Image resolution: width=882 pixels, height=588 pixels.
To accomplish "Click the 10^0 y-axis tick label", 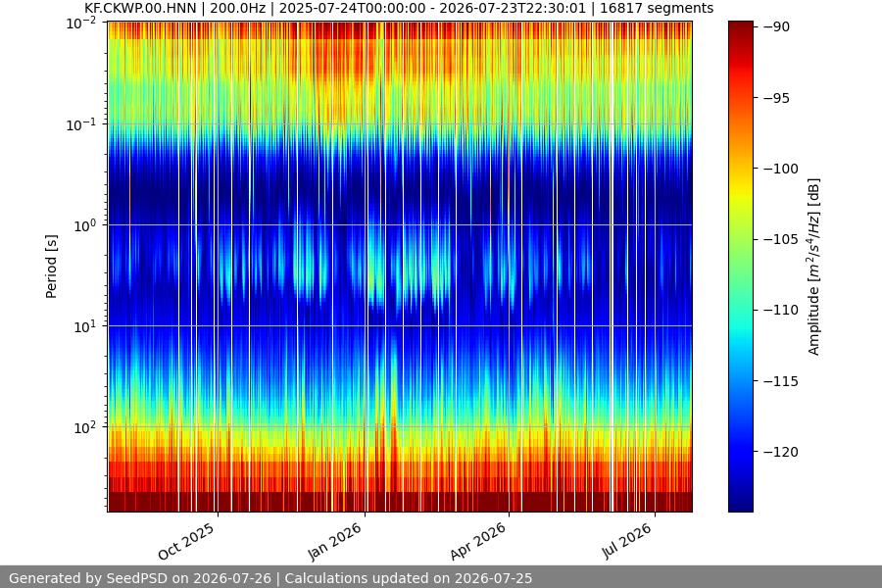I will click(85, 225).
